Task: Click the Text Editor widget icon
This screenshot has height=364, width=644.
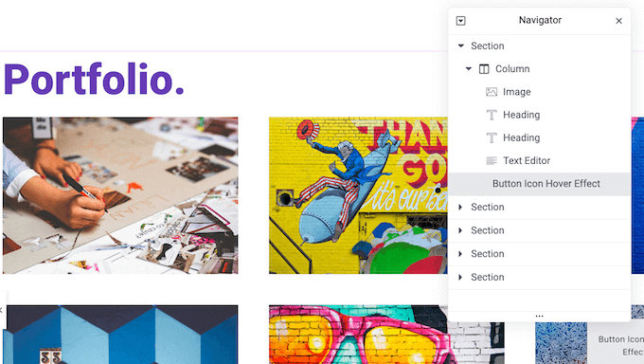Action: [492, 161]
